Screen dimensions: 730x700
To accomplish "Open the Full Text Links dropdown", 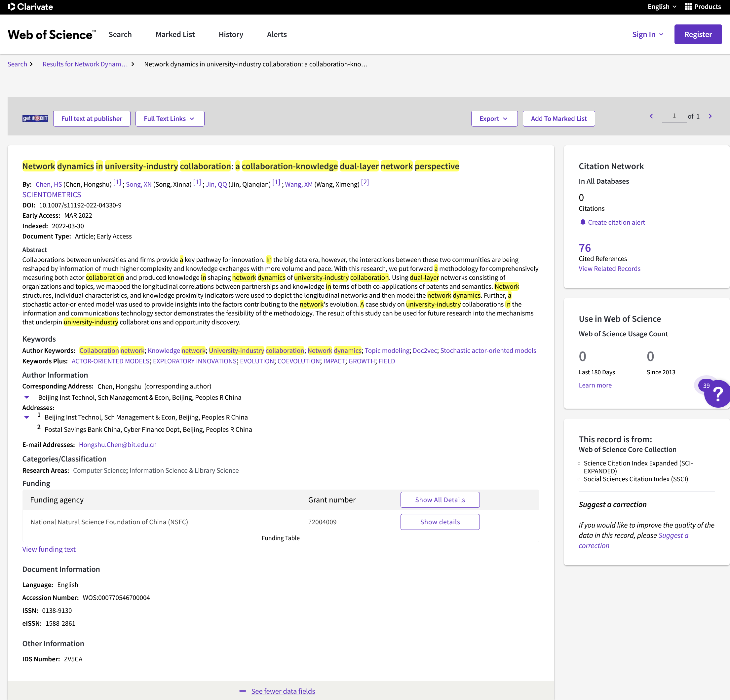I will [170, 118].
